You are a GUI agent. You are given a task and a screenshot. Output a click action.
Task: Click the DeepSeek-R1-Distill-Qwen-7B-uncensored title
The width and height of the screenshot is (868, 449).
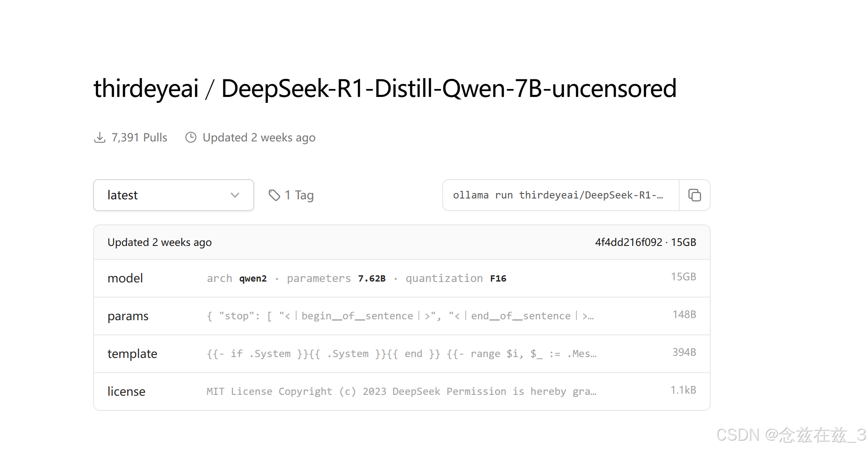click(x=449, y=89)
